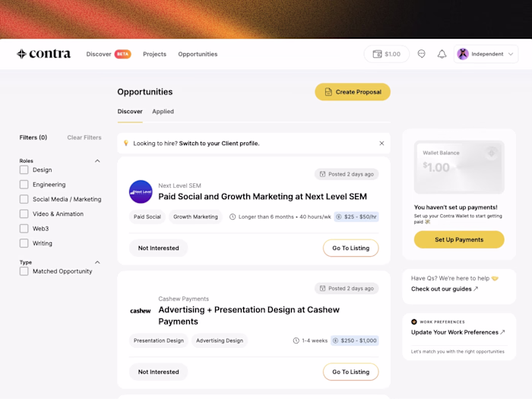Check the Engineering role checkbox
This screenshot has height=399, width=532.
click(x=24, y=184)
